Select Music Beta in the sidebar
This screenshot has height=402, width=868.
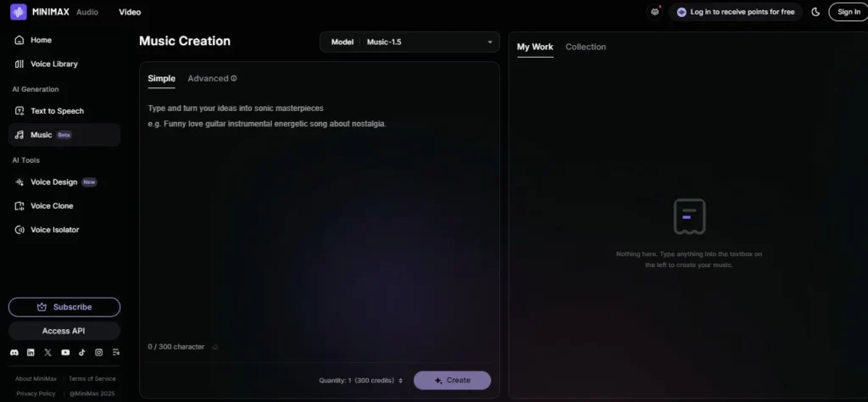pos(64,135)
